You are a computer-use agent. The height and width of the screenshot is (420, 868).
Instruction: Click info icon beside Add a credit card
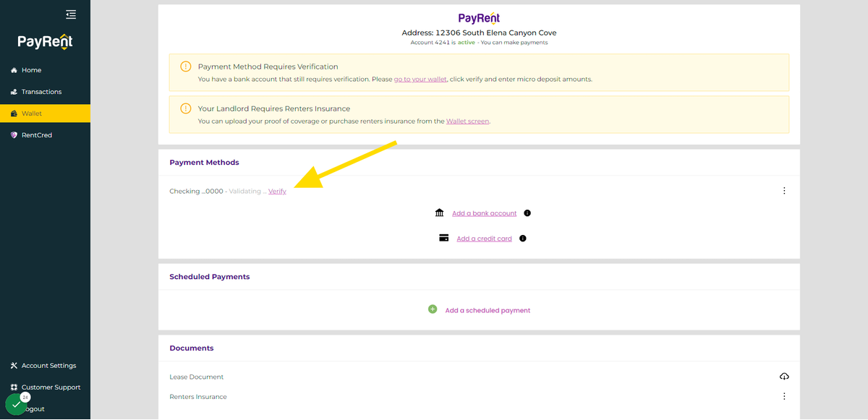tap(523, 239)
